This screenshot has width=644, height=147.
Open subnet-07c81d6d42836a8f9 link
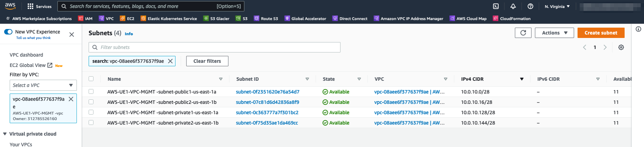[267, 102]
